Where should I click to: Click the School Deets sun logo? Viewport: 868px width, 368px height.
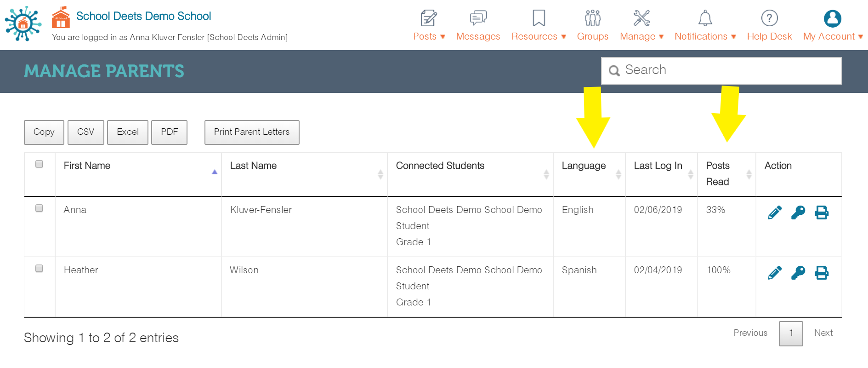pyautogui.click(x=23, y=23)
